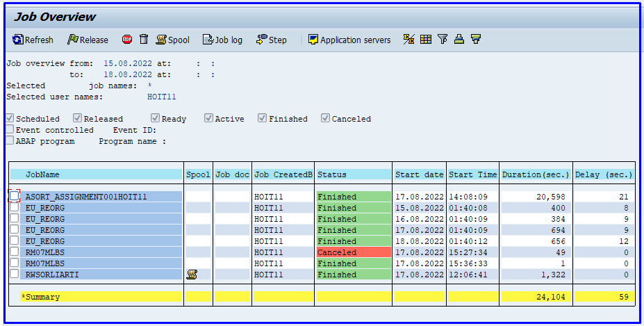Select checkbox for ASORT_ASSIGNMENT001HOIT11 job
The image size is (644, 326).
click(15, 196)
